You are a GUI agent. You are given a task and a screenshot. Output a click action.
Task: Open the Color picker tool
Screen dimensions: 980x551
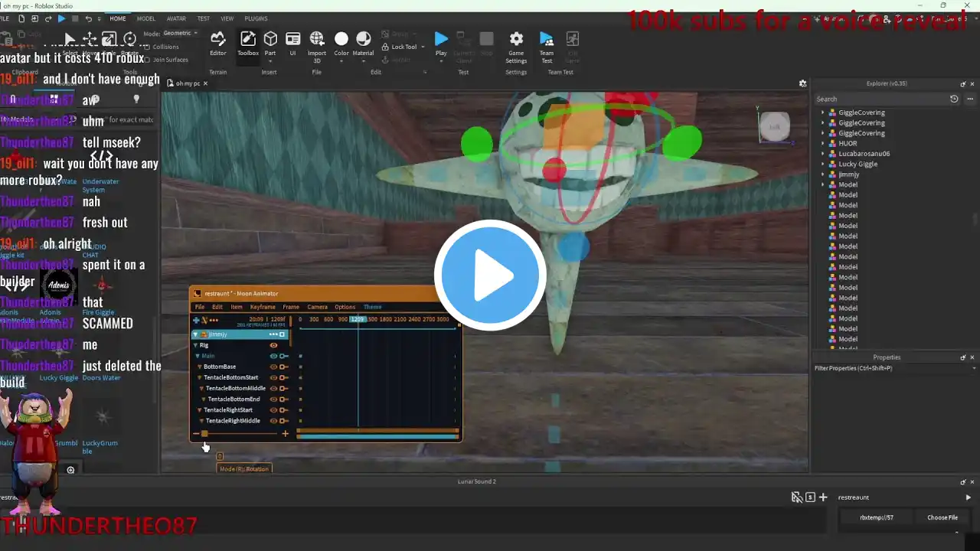341,43
